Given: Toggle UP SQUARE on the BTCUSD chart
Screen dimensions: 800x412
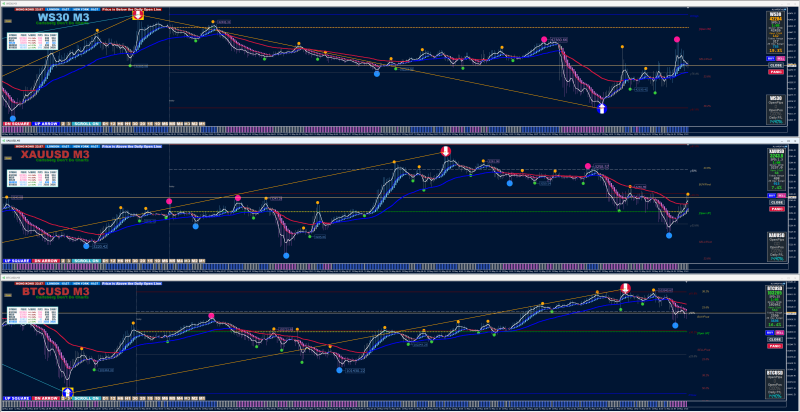Looking at the screenshot, I should (x=17, y=397).
